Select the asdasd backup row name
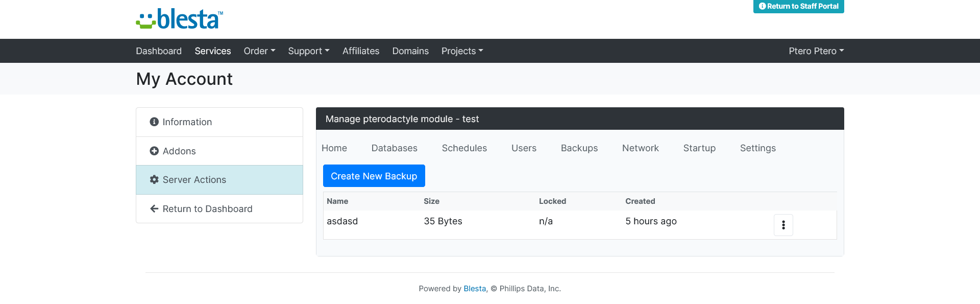The image size is (980, 304). pyautogui.click(x=342, y=221)
